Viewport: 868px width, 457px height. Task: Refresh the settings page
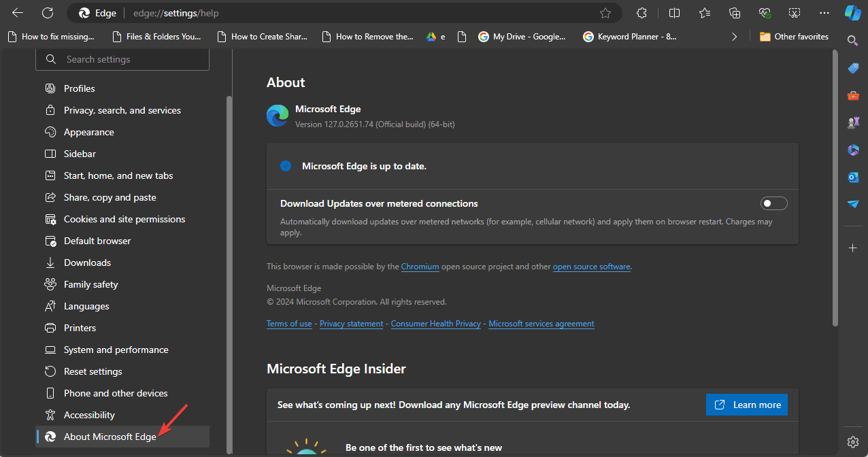[48, 13]
